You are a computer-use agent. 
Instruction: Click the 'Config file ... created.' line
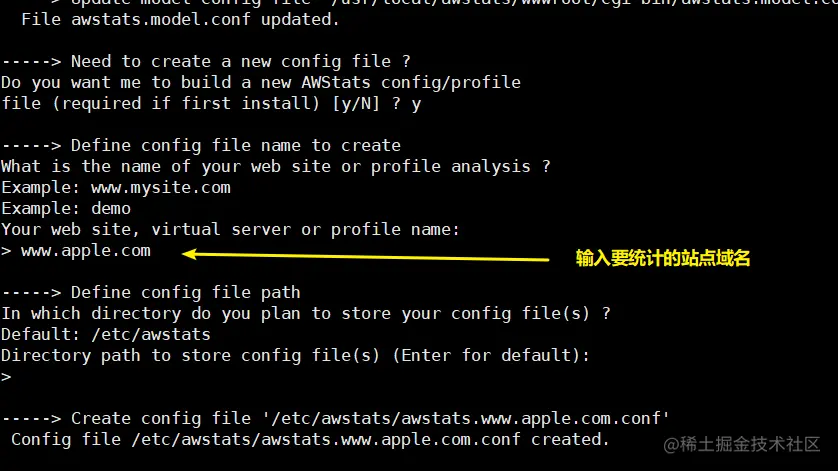click(x=311, y=439)
